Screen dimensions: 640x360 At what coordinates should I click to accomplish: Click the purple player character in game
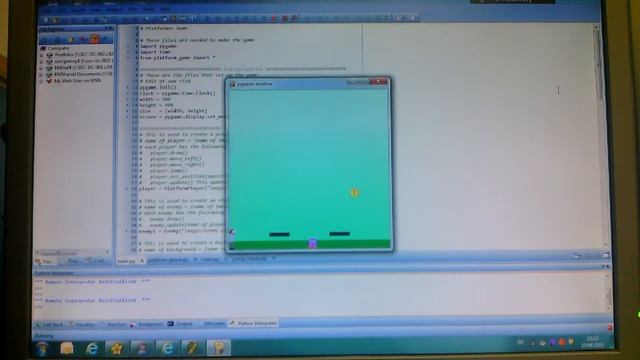[x=312, y=244]
